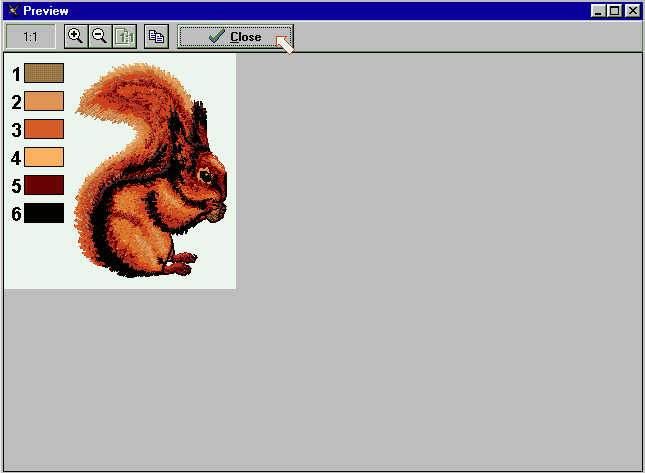The width and height of the screenshot is (645, 473).
Task: Select color swatch 5 dark maroon
Action: 44,185
